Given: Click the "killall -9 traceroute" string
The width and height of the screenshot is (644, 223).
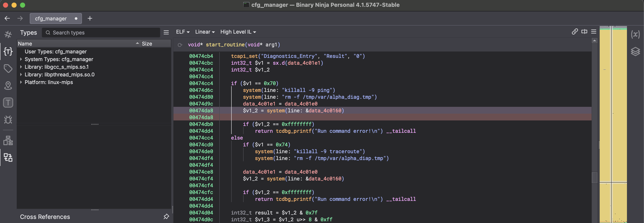Looking at the screenshot, I should coord(328,152).
